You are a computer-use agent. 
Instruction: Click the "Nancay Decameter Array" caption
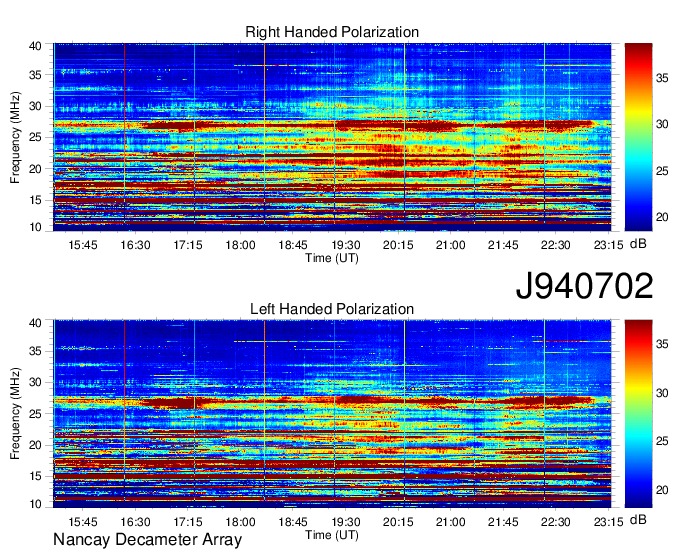tap(147, 540)
